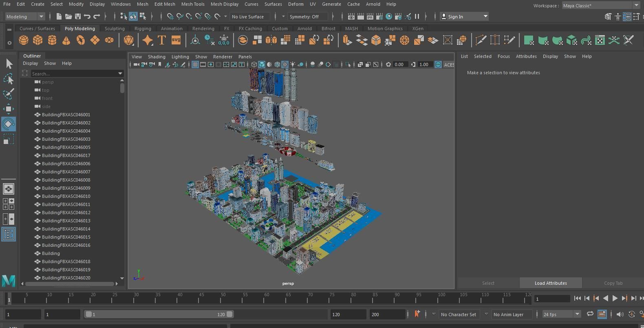Open the Sign In dropdown
644x328 pixels.
(465, 16)
